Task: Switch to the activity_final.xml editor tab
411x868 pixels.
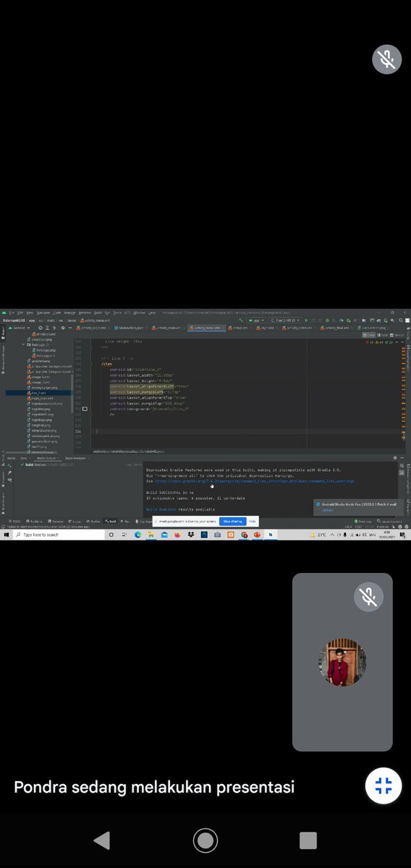Action: (x=336, y=328)
